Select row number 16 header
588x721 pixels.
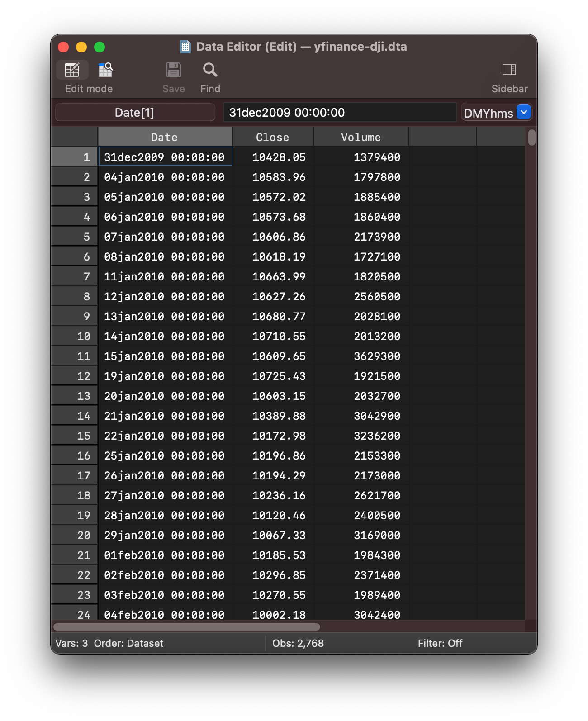coord(74,455)
